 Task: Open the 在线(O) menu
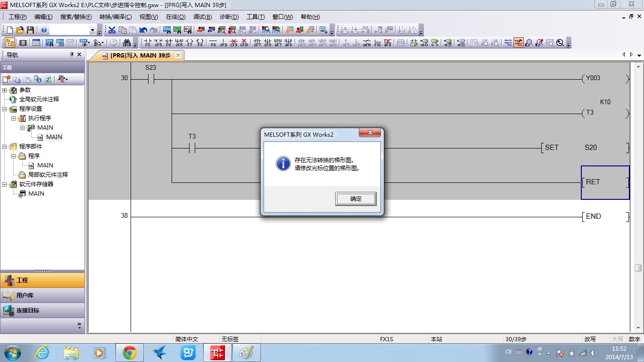tap(175, 17)
